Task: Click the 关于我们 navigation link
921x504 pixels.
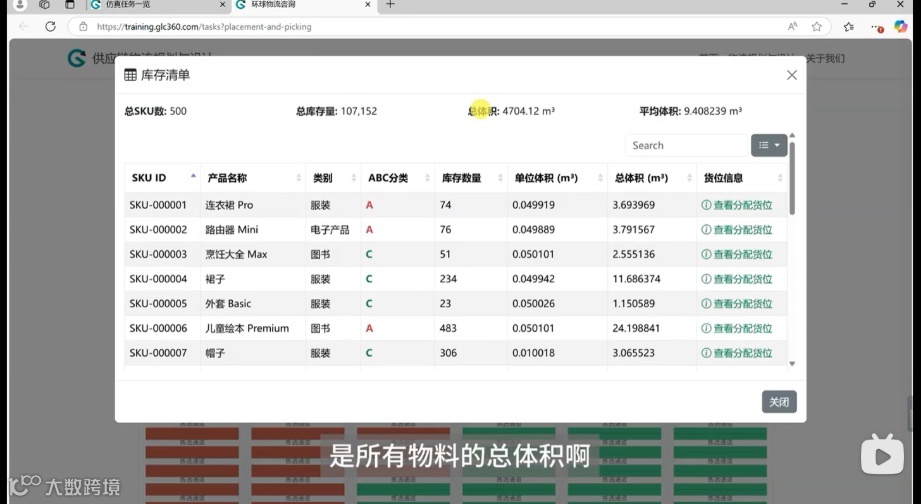Action: click(825, 58)
